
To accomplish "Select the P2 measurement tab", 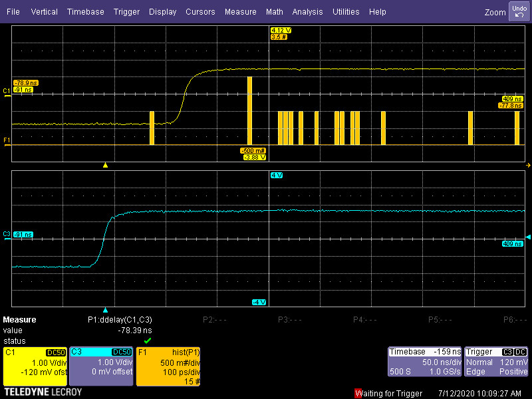I will 209,320.
